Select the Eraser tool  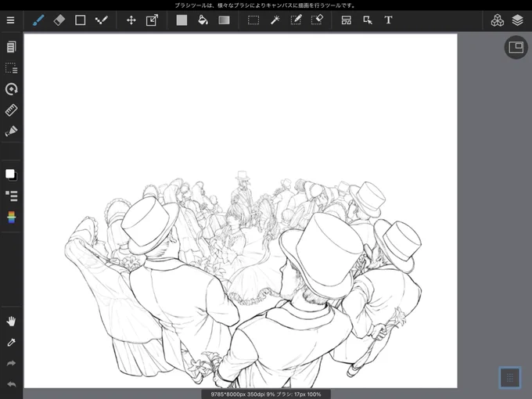click(x=59, y=20)
